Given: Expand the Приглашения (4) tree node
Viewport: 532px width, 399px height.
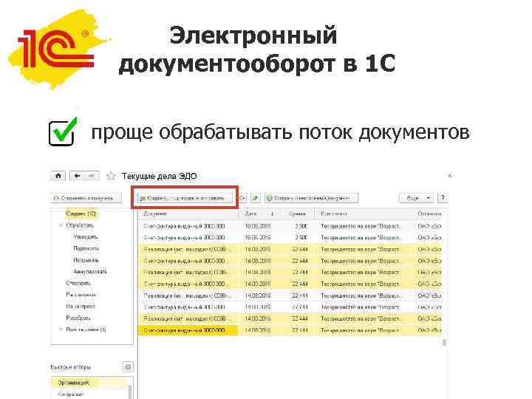Looking at the screenshot, I should tap(61, 330).
